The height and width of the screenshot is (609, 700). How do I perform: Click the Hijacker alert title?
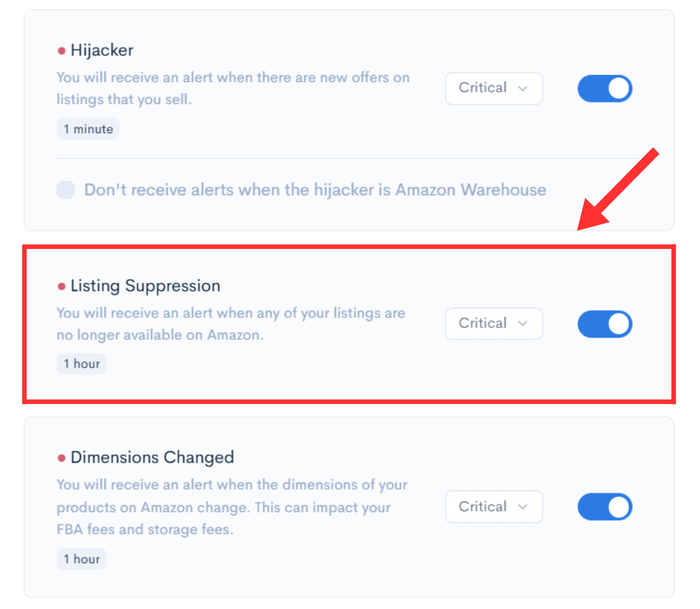102,50
